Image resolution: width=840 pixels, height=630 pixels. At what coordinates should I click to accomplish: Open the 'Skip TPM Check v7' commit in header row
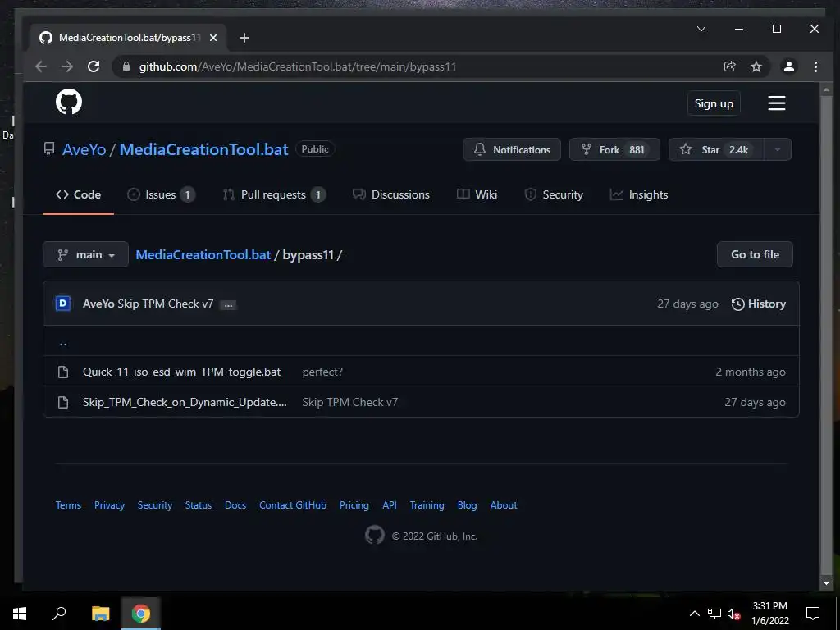click(165, 304)
